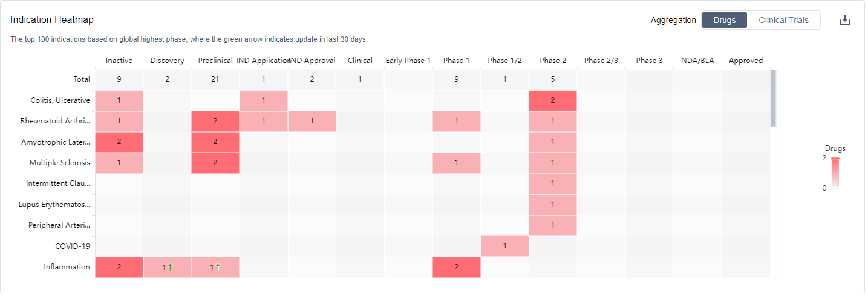Click the Drugs color legend gradient bar
The image size is (868, 296).
click(835, 176)
